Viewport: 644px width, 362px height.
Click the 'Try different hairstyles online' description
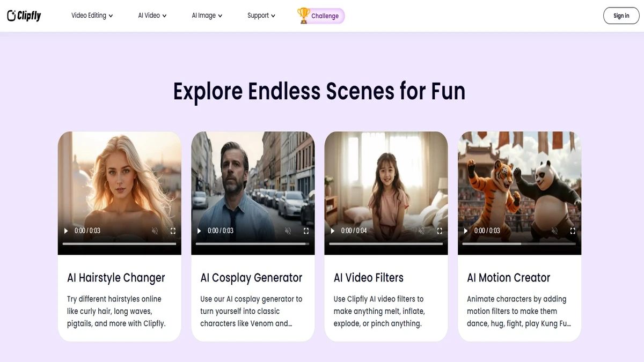point(116,311)
